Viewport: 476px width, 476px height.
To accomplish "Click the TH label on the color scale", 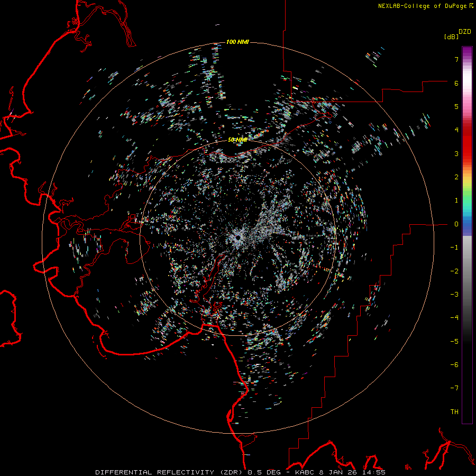I will [454, 412].
